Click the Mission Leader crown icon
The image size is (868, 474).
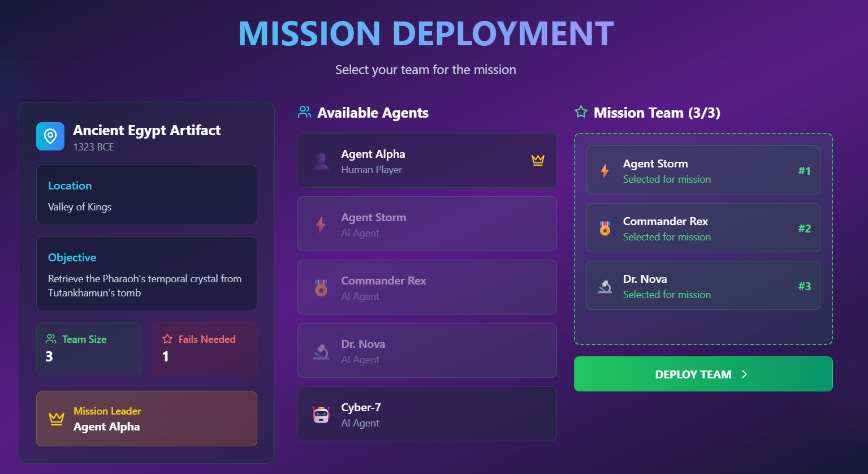click(x=57, y=419)
